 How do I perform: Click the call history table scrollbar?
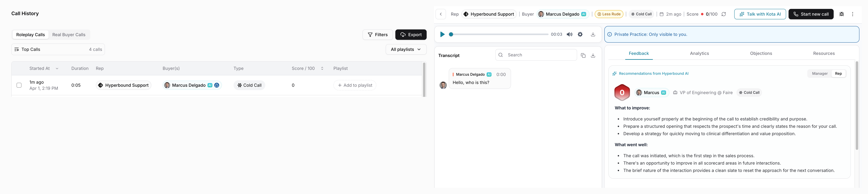tap(424, 80)
